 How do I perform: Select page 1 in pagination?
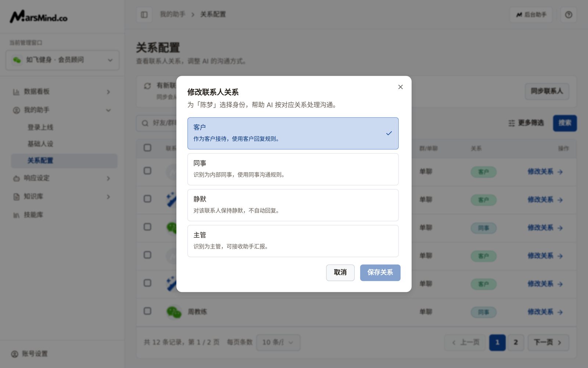(x=497, y=343)
